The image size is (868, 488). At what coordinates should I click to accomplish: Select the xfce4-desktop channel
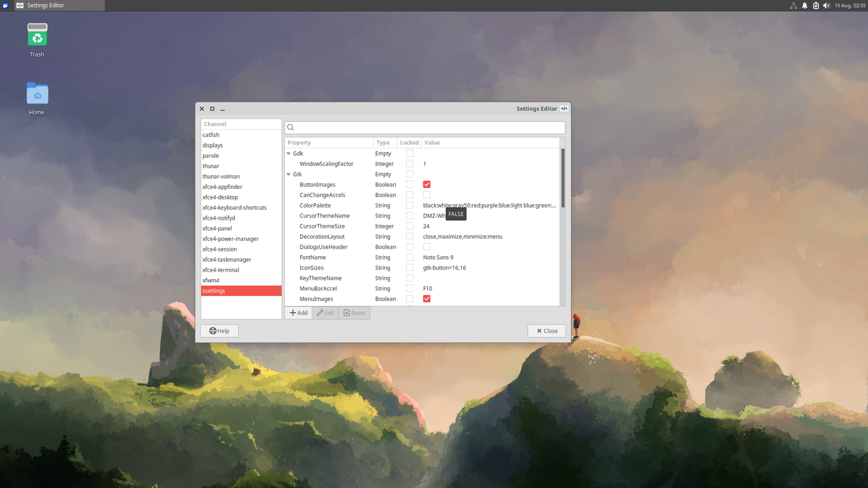[x=241, y=197]
